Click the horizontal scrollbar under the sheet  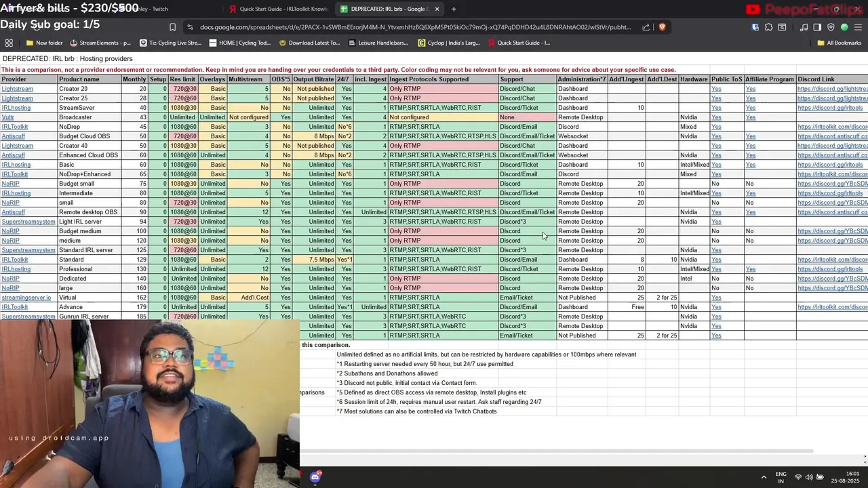[556, 451]
